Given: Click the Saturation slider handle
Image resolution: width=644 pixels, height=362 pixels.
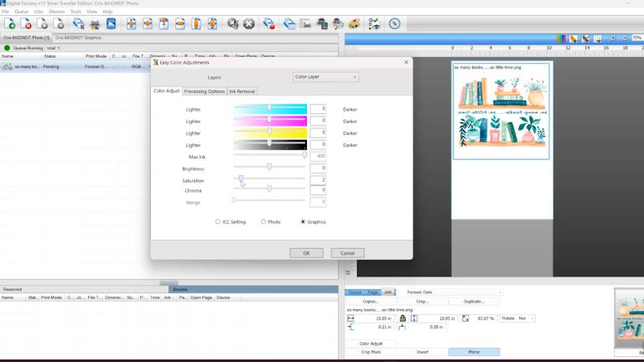Looking at the screenshot, I should [x=241, y=178].
